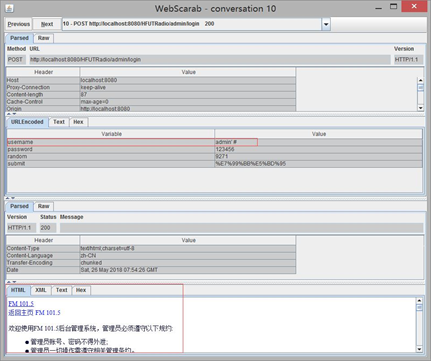431x361 pixels.
Task: Select the Origin header row
Action: 151,109
